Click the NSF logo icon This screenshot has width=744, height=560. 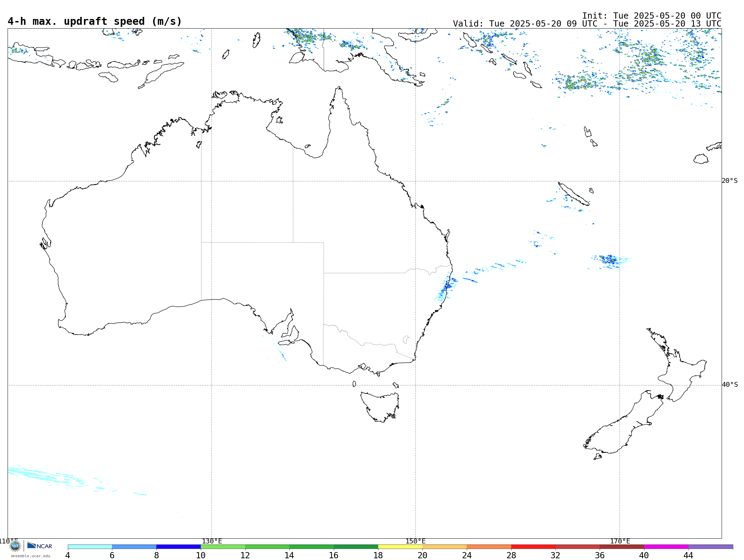15,546
